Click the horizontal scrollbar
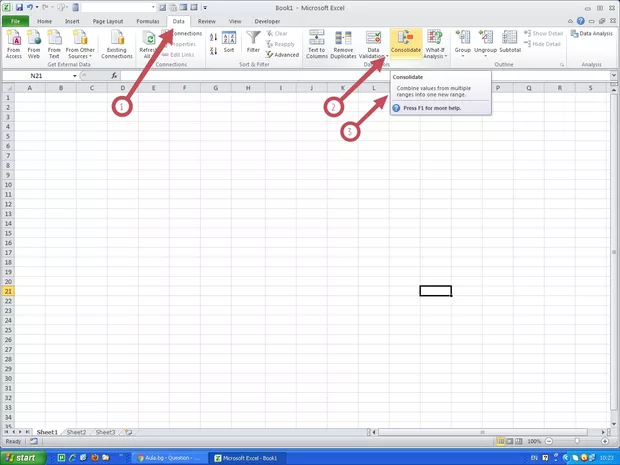Viewport: 620px width, 465px height. click(x=482, y=432)
